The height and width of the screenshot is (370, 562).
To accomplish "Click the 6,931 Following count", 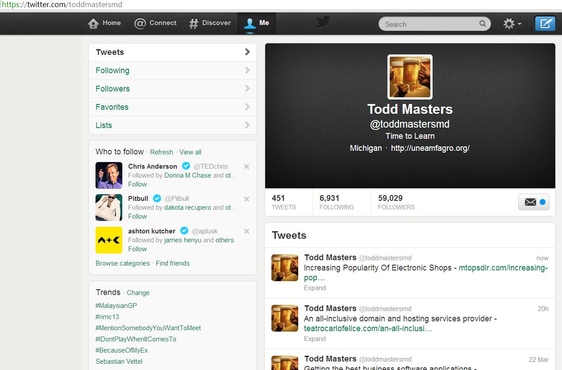I will click(337, 202).
